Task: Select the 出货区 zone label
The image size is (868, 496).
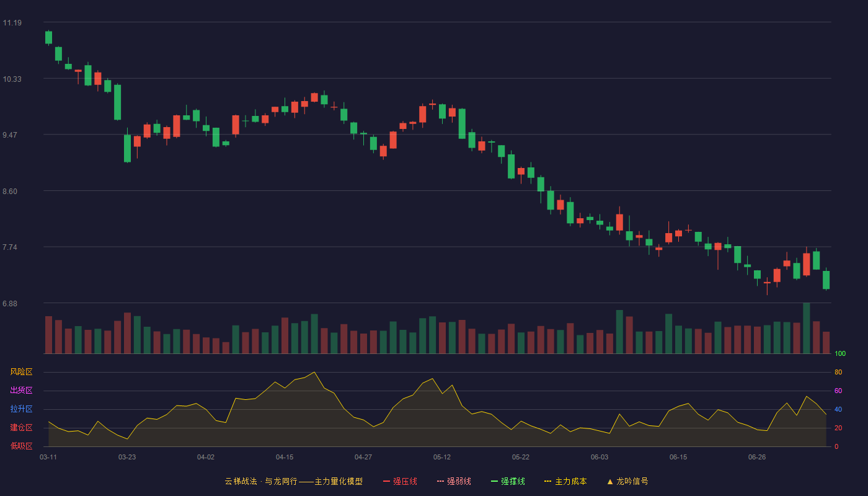Action: pyautogui.click(x=22, y=391)
